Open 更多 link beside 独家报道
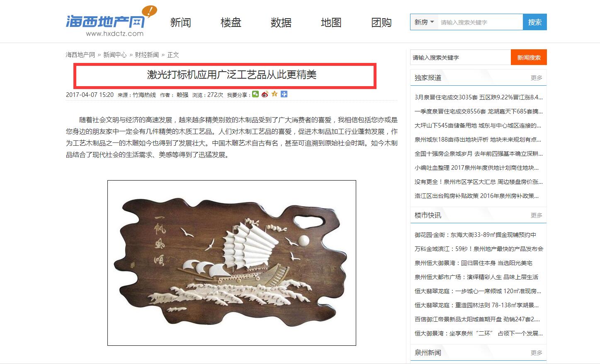Image resolution: width=600 pixels, height=364 pixels. 537,78
